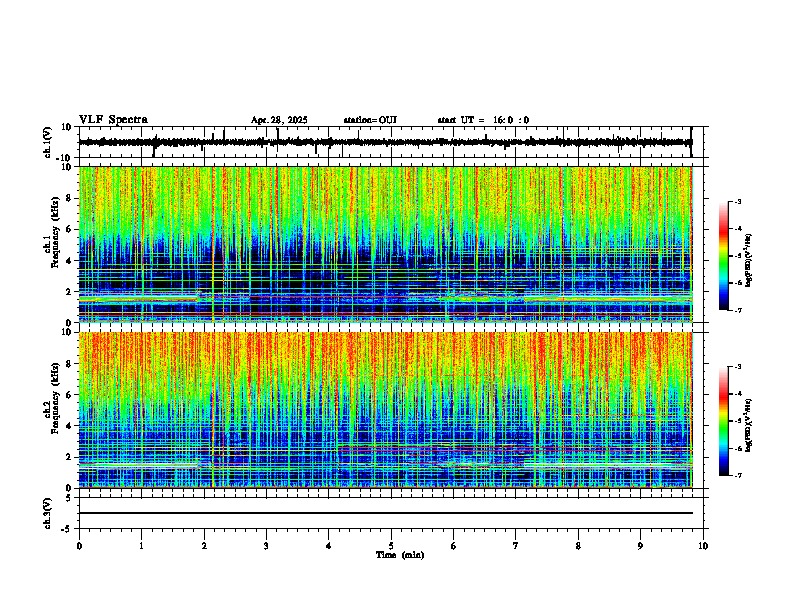Click "-3" label on upper color scale
792x612 pixels.
[737, 202]
